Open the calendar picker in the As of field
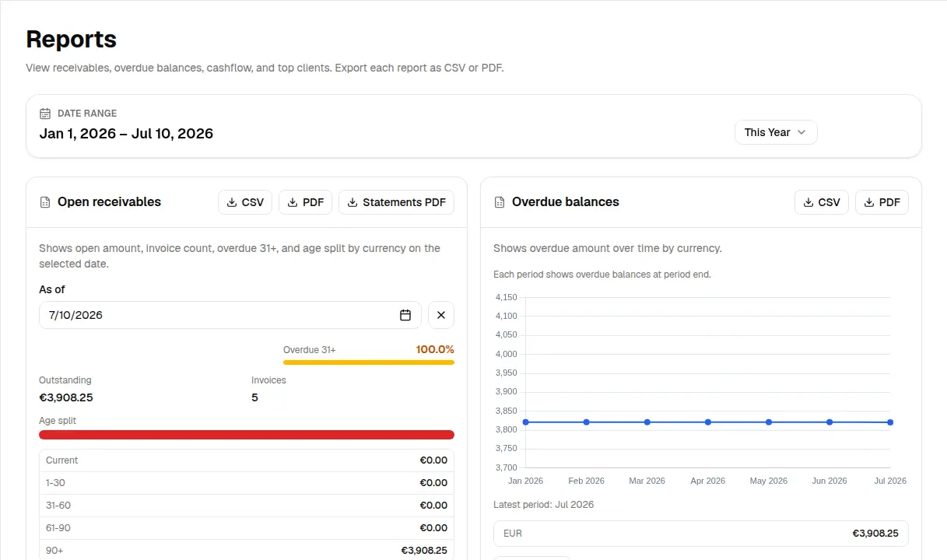 (405, 315)
